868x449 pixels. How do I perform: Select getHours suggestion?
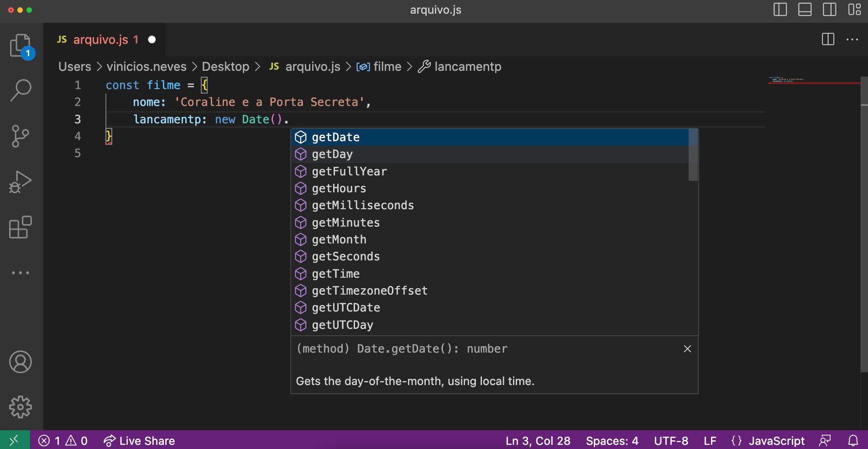coord(490,188)
